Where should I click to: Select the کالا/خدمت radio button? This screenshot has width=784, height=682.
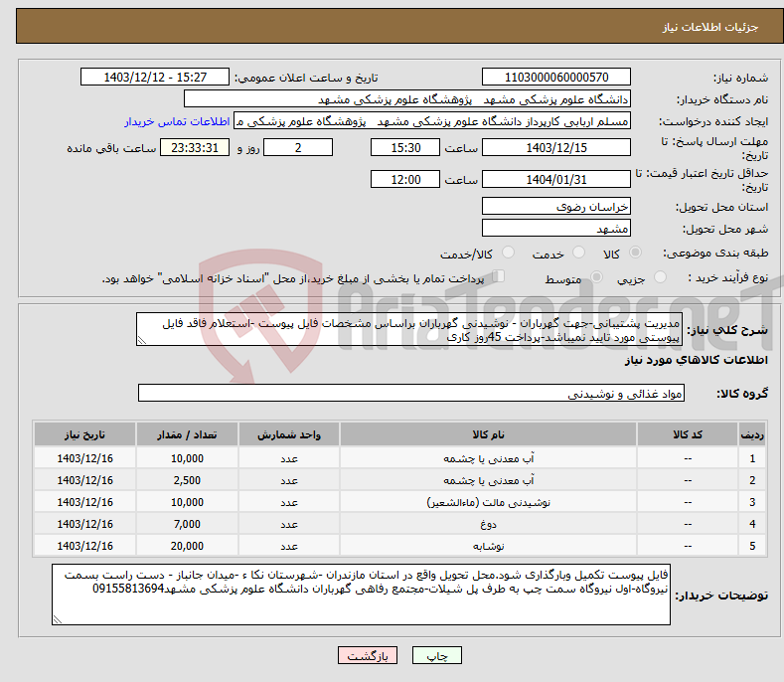tap(508, 253)
